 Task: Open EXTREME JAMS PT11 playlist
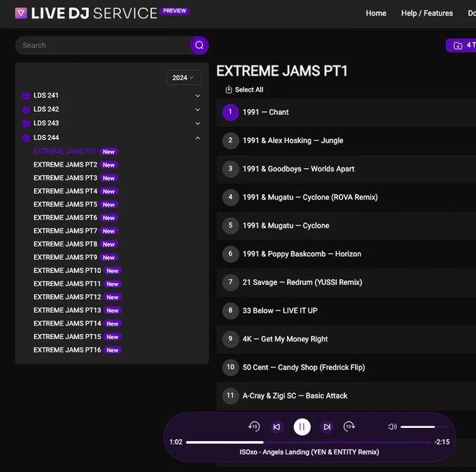coord(67,284)
